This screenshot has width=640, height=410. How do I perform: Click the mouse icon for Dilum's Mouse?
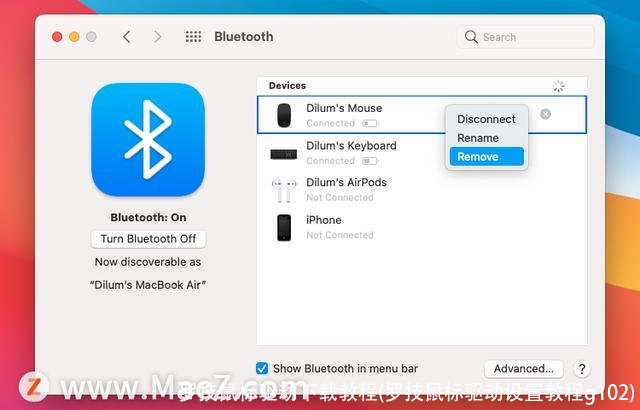[x=284, y=115]
